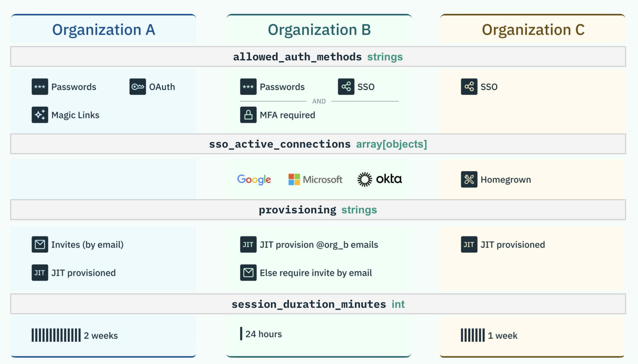Click the 'JIT provision @org_b emails' text

pos(319,244)
